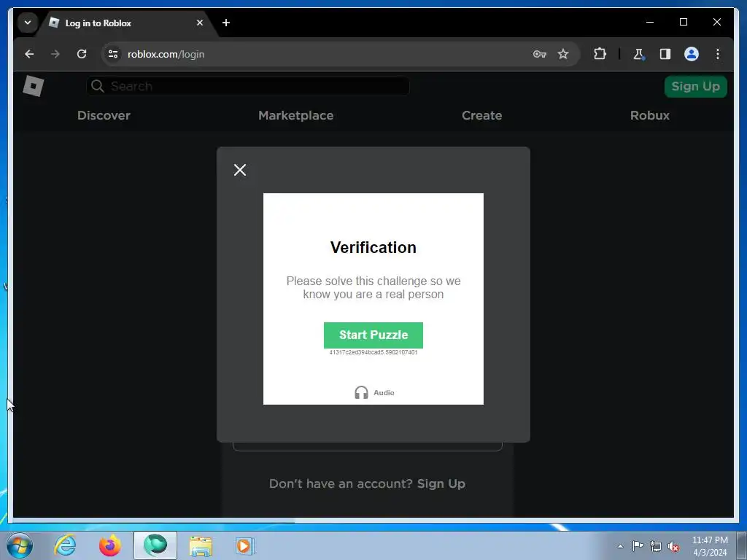Viewport: 747px width, 560px height.
Task: Bookmark this page with the star icon
Action: coord(563,54)
